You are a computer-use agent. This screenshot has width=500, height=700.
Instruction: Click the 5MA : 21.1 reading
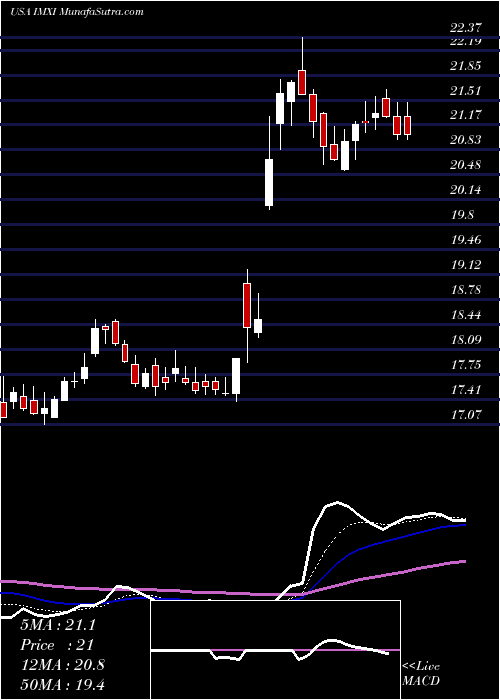58,625
